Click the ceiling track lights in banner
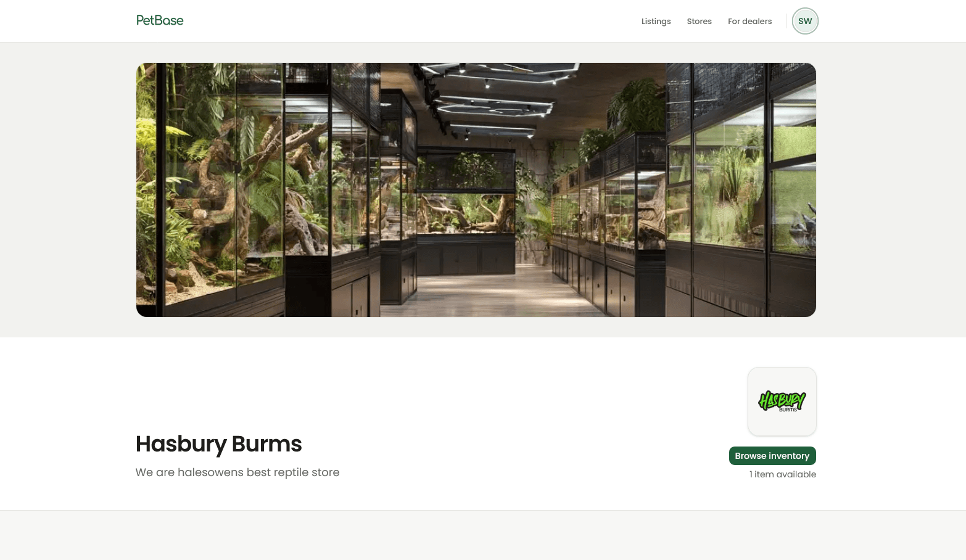The image size is (966, 560). coord(493,102)
